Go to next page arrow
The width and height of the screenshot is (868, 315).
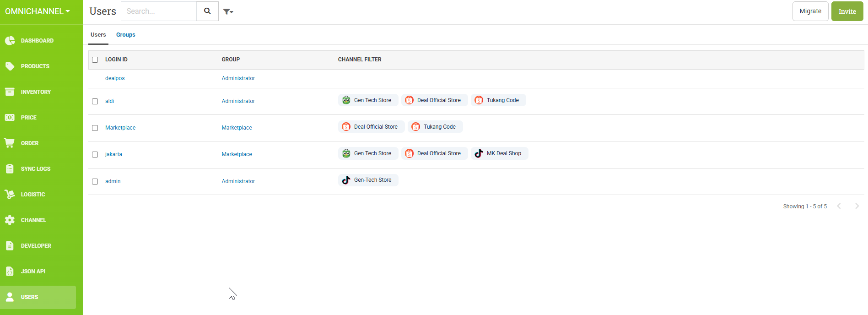[x=857, y=206]
